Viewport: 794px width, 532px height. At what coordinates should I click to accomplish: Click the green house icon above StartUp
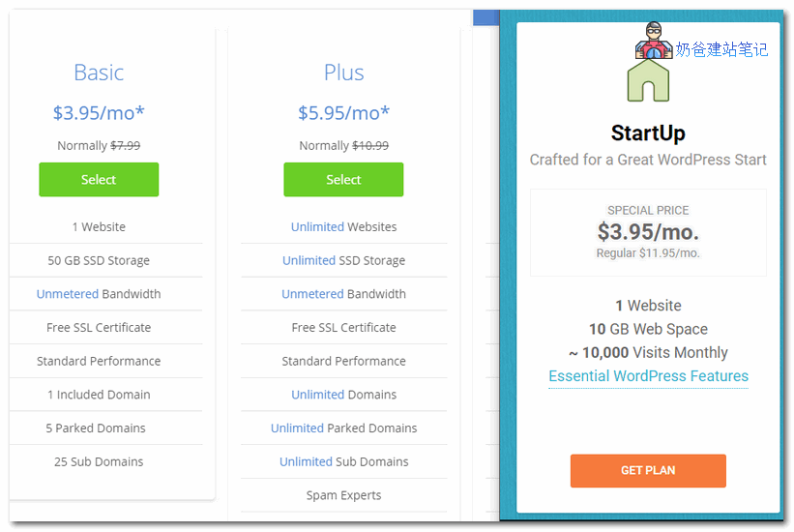coord(648,81)
